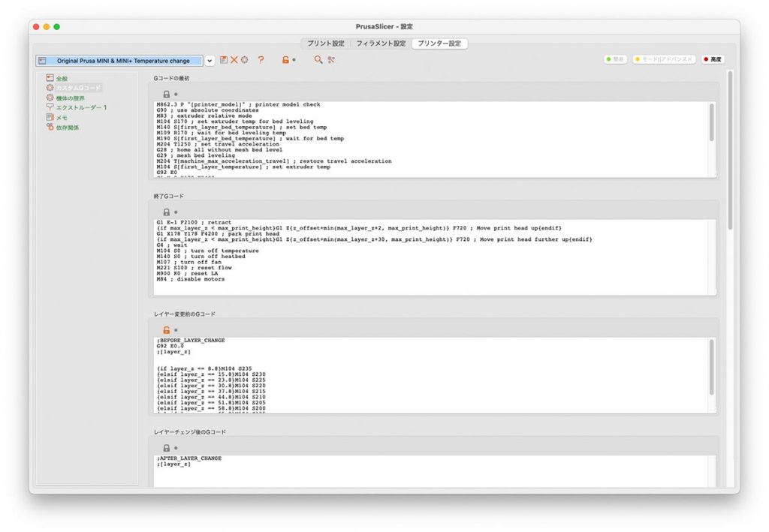The image size is (769, 532).
Task: Click the preset name combo box
Action: tap(119, 61)
